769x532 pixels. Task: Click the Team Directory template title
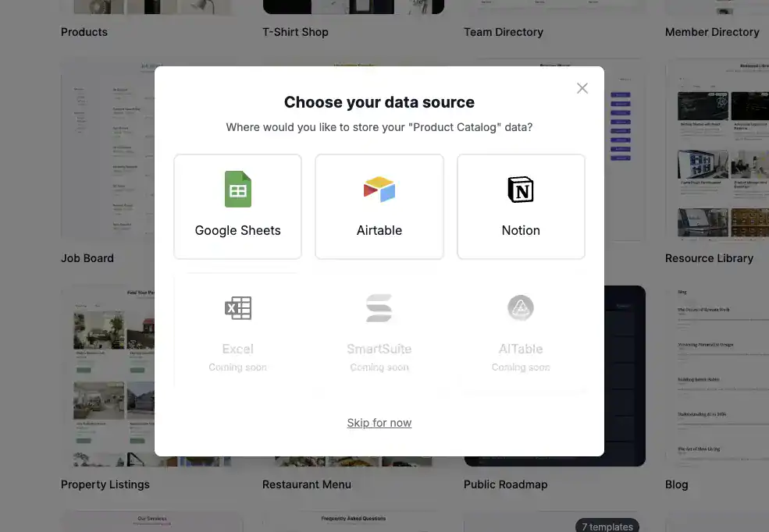coord(504,32)
